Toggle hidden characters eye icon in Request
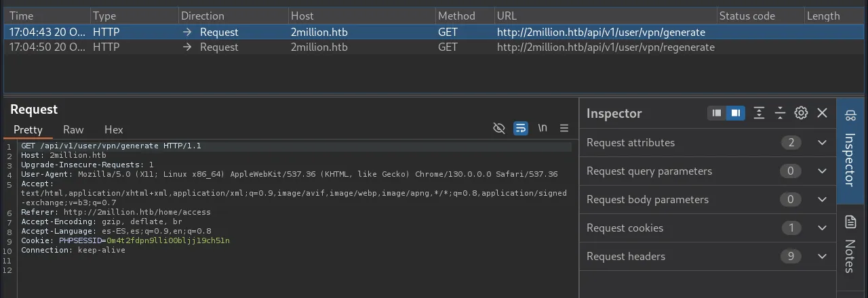The height and width of the screenshot is (298, 868). [x=500, y=128]
